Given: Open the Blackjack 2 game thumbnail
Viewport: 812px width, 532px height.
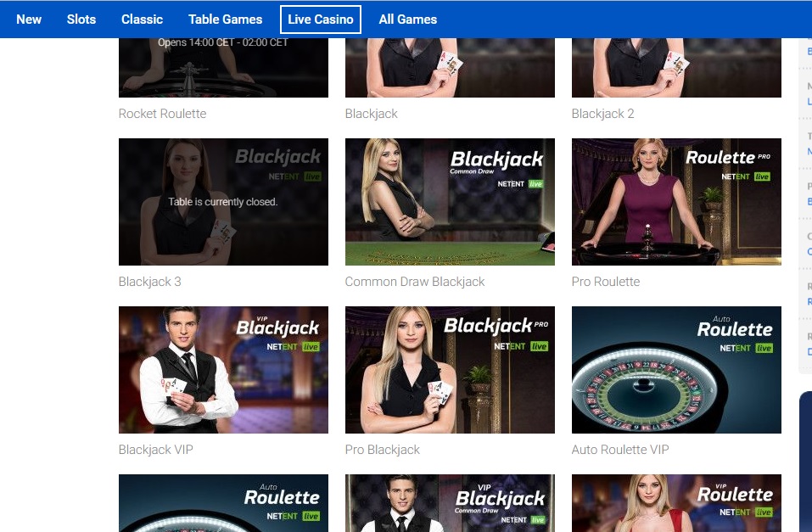Looking at the screenshot, I should tap(676, 67).
